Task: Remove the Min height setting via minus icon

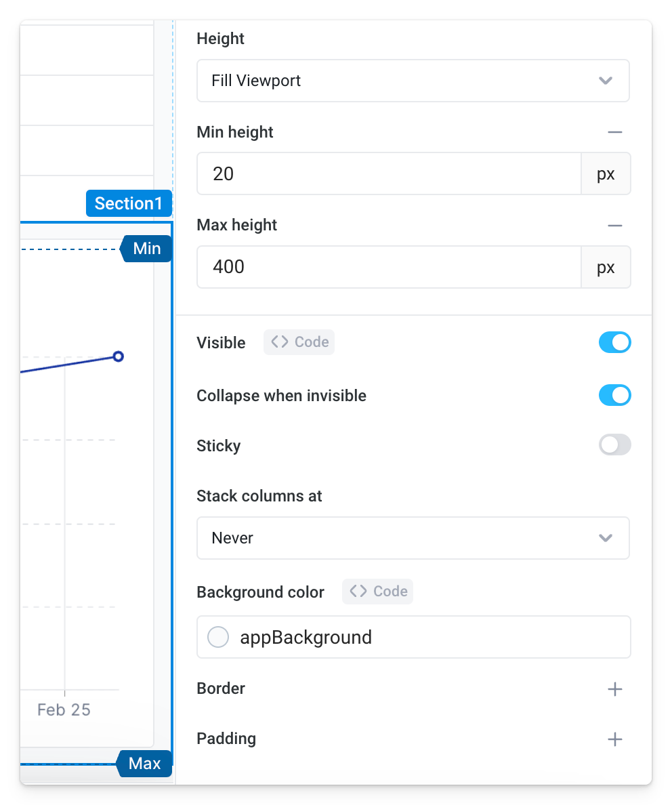Action: coord(615,131)
